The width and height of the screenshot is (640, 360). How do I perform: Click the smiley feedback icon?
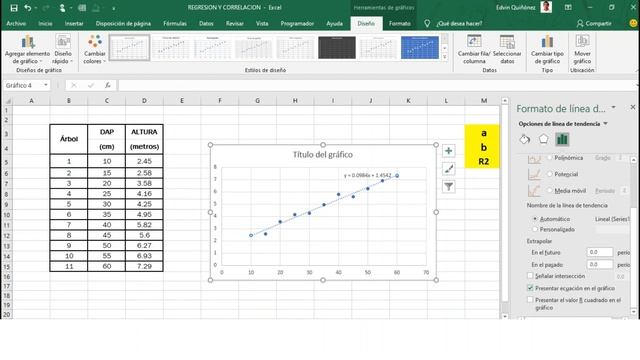point(633,24)
